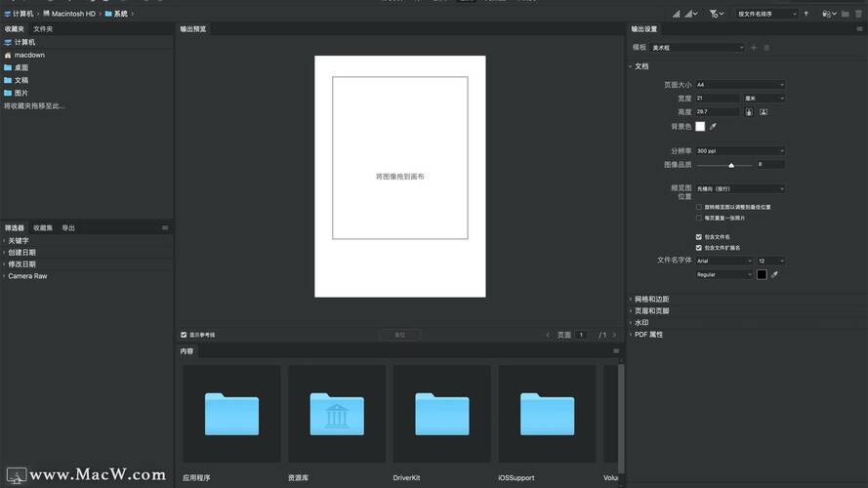868x488 pixels.
Task: Switch to the 文件夹 tab
Action: click(43, 28)
